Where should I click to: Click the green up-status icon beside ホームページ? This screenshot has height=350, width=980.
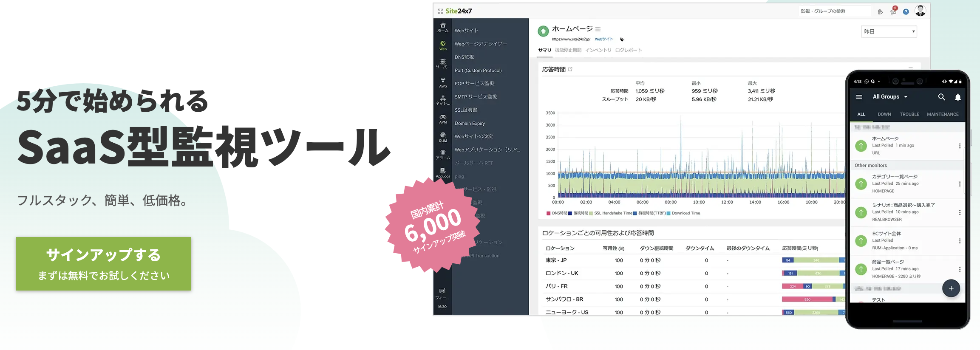click(543, 31)
